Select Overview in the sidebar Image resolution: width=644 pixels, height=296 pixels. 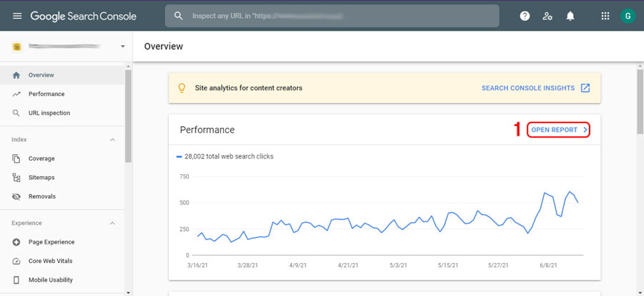pos(62,75)
